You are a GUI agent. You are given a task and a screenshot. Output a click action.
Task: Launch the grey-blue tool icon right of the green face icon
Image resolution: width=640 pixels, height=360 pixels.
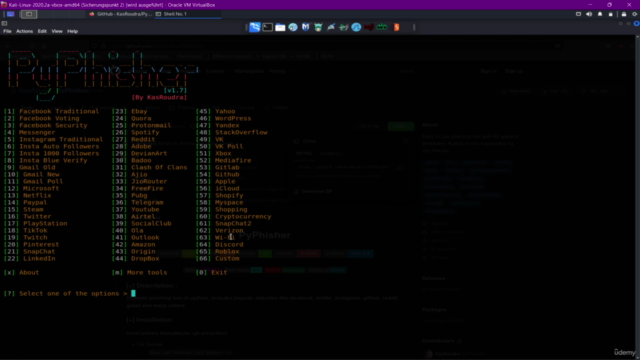[x=331, y=27]
